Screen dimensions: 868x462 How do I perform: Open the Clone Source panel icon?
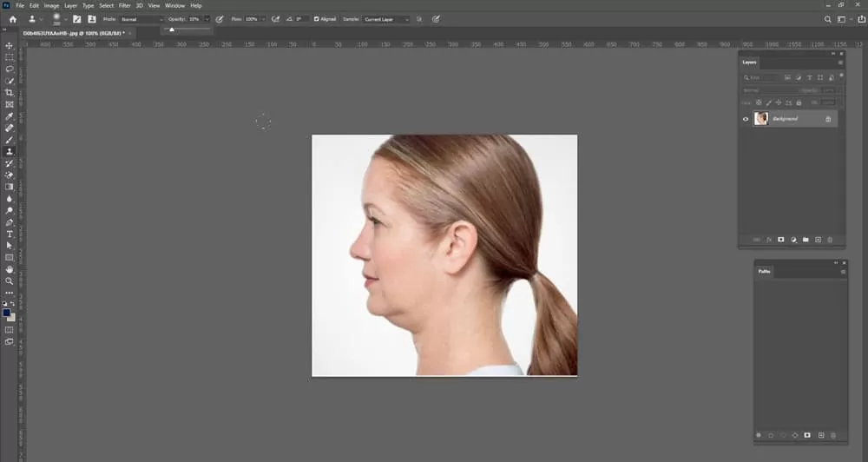click(92, 19)
